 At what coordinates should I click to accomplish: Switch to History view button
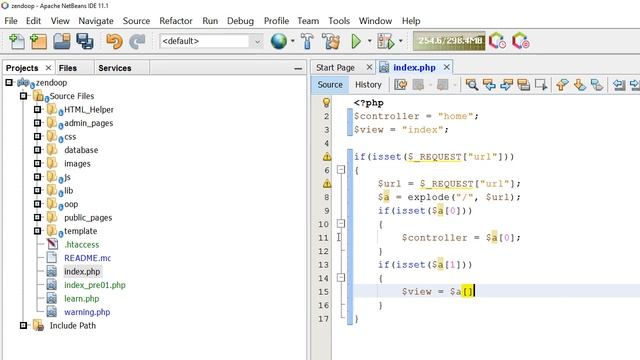(x=368, y=84)
